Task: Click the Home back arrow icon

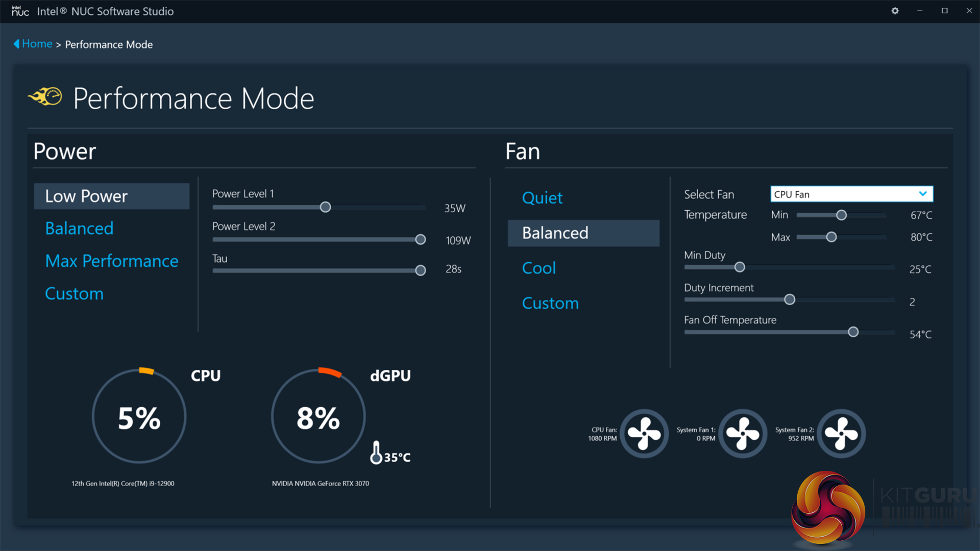Action: coord(16,44)
